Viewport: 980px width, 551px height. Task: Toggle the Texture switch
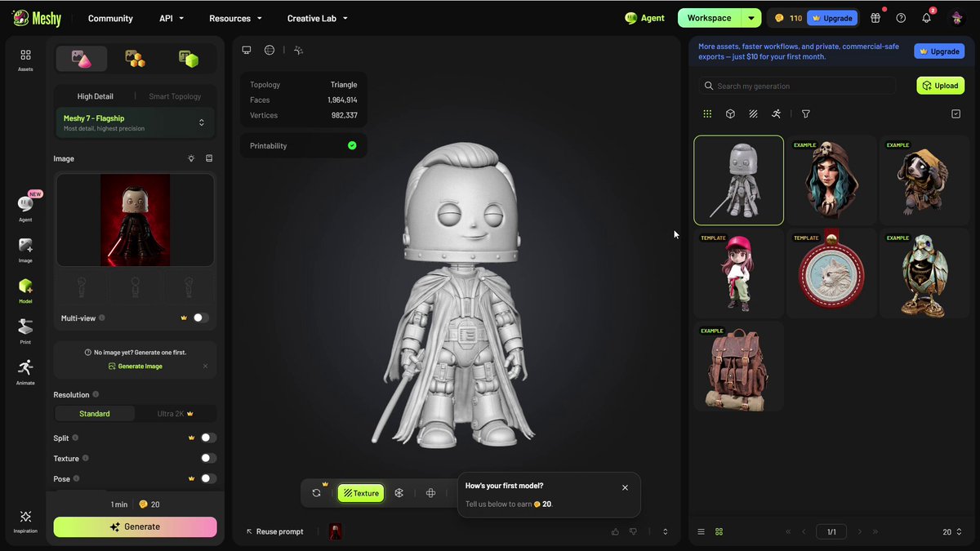tap(208, 459)
